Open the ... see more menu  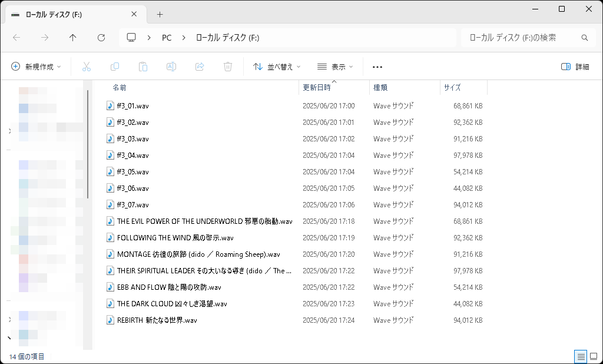pyautogui.click(x=377, y=67)
